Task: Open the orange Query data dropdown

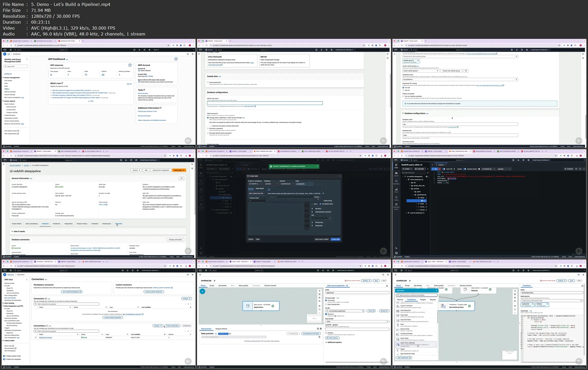Action: pos(179,170)
